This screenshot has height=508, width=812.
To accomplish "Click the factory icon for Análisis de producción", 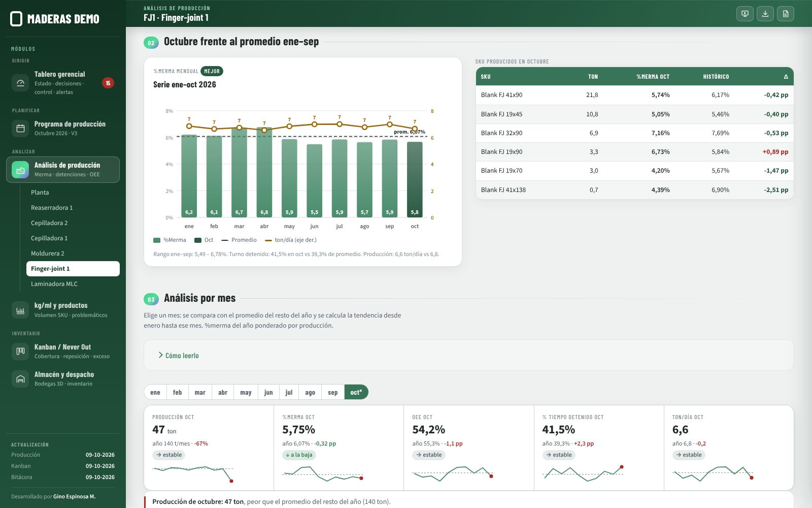I will pos(20,170).
